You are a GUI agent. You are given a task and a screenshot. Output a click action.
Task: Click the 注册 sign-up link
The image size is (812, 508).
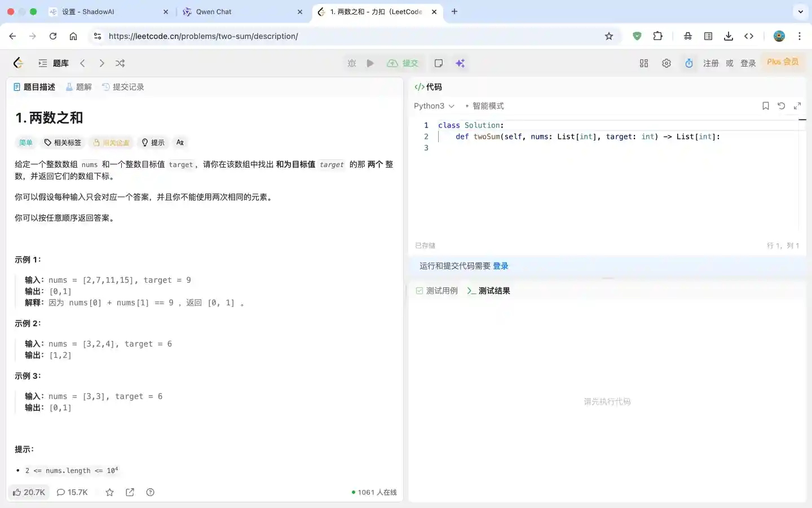pyautogui.click(x=711, y=63)
